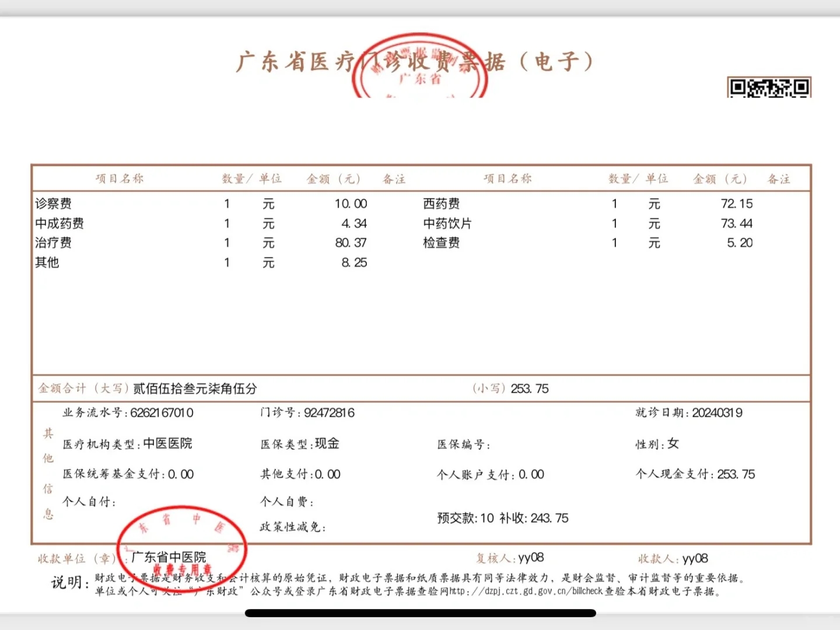Image resolution: width=840 pixels, height=630 pixels.
Task: Select the amount 73.44
Action: click(x=737, y=223)
